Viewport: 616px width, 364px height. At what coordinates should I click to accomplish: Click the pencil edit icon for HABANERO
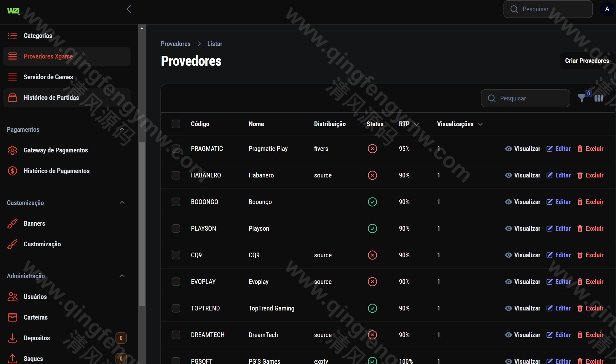(549, 175)
